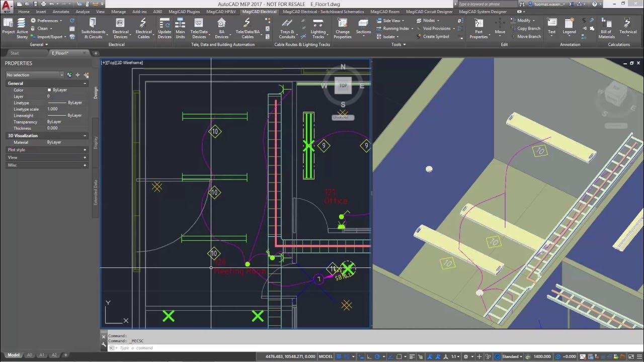This screenshot has width=644, height=362.
Task: Toggle clean screen in status bar
Action: click(x=630, y=356)
